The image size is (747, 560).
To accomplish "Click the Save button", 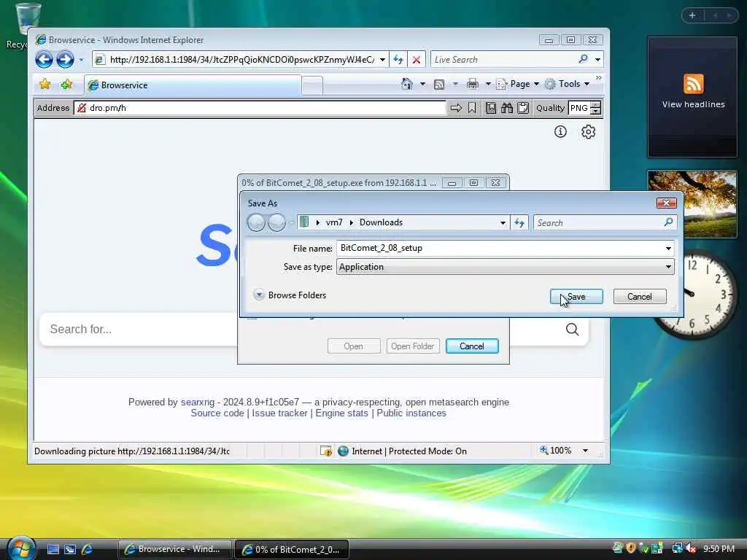I will tap(576, 297).
